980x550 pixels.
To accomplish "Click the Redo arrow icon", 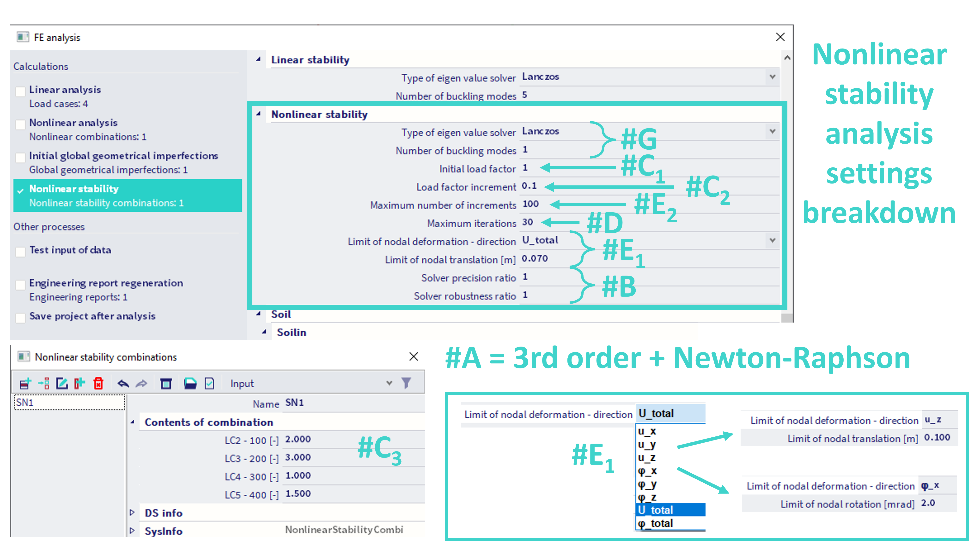I will tap(141, 383).
